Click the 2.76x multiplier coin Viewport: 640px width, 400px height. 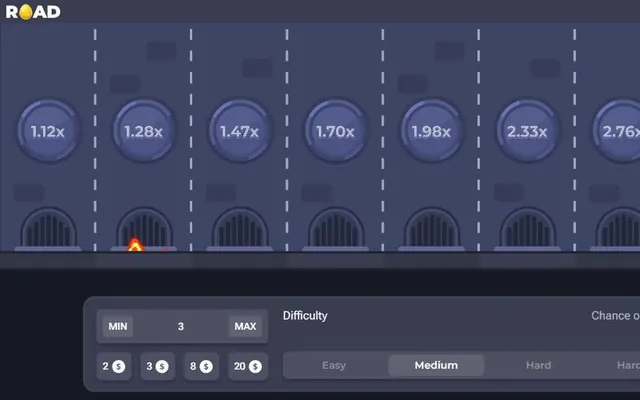point(618,131)
